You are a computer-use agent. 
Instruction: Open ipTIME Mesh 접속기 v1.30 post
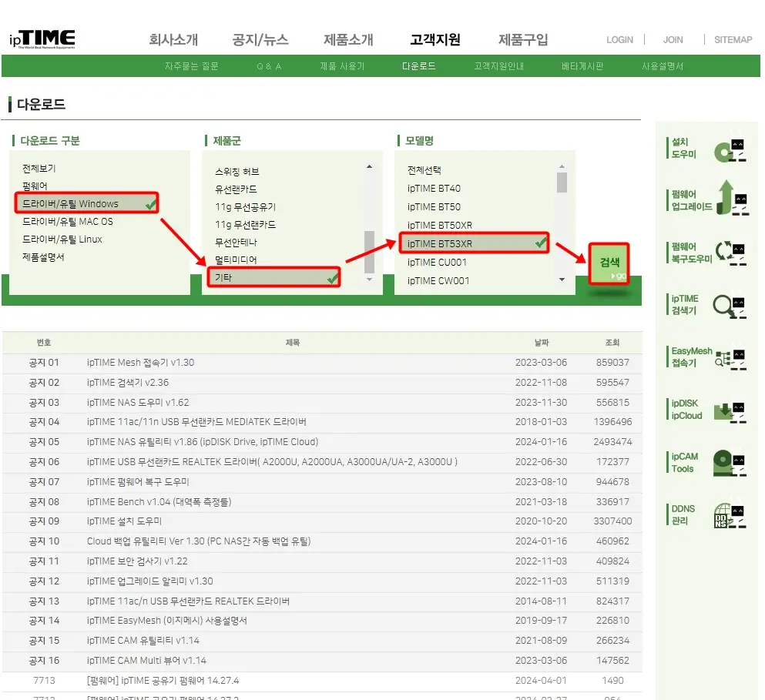pyautogui.click(x=140, y=363)
